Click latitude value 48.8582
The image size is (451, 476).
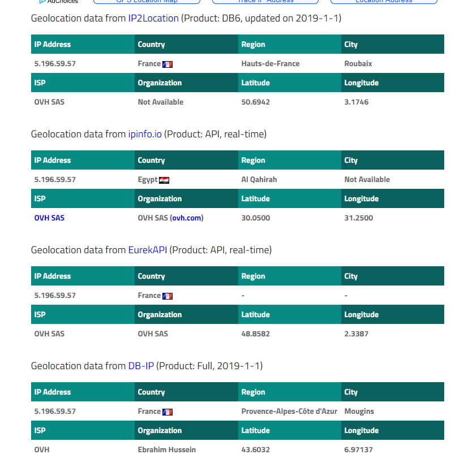[x=256, y=334]
